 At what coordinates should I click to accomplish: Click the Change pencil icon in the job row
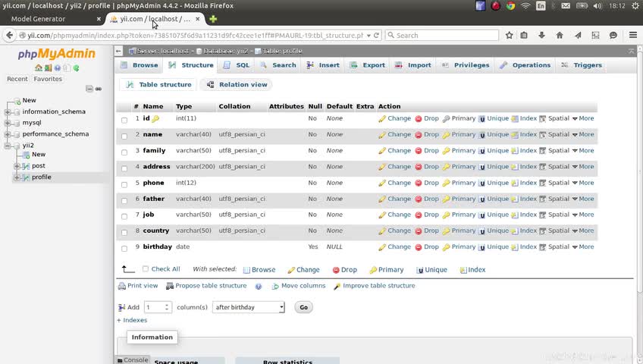[382, 215]
